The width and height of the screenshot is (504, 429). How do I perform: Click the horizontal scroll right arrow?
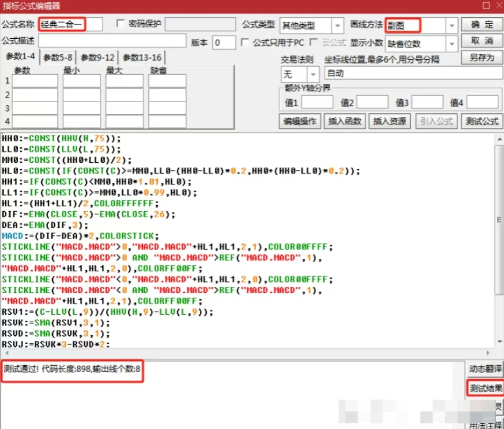pyautogui.click(x=488, y=353)
